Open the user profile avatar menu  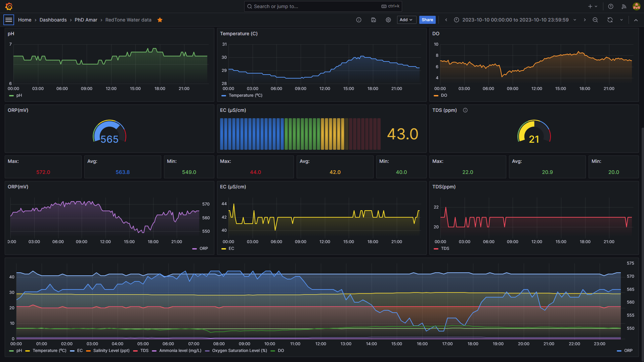pos(636,6)
